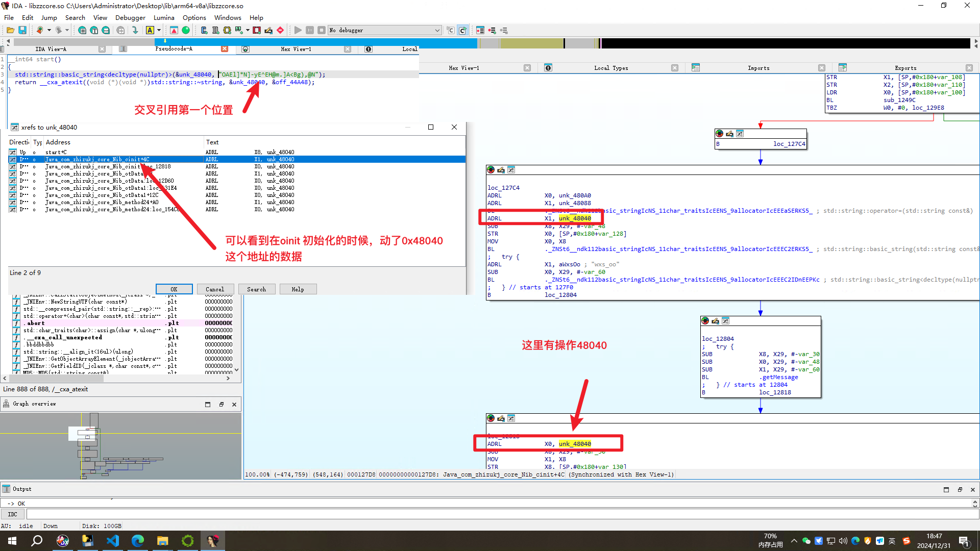Expand the back-navigation arrow dropdown
980x551 pixels.
tap(49, 30)
